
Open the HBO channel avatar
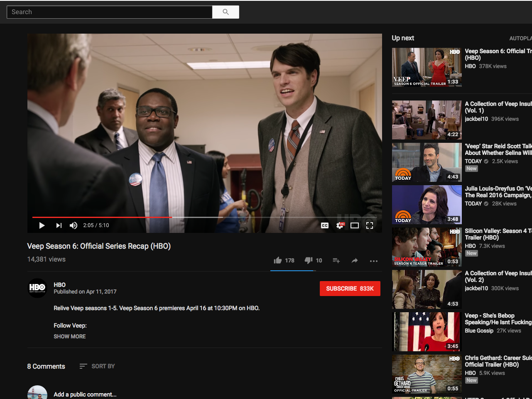coord(37,288)
